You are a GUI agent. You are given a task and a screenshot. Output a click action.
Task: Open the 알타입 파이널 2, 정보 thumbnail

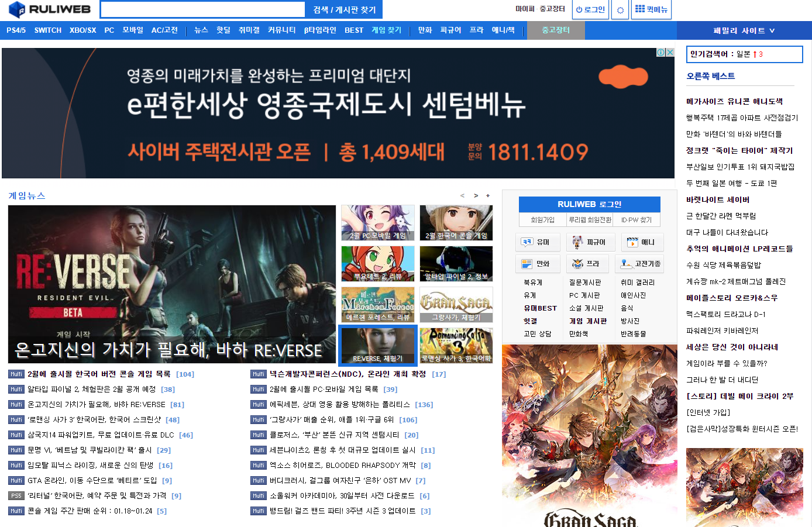coord(456,264)
